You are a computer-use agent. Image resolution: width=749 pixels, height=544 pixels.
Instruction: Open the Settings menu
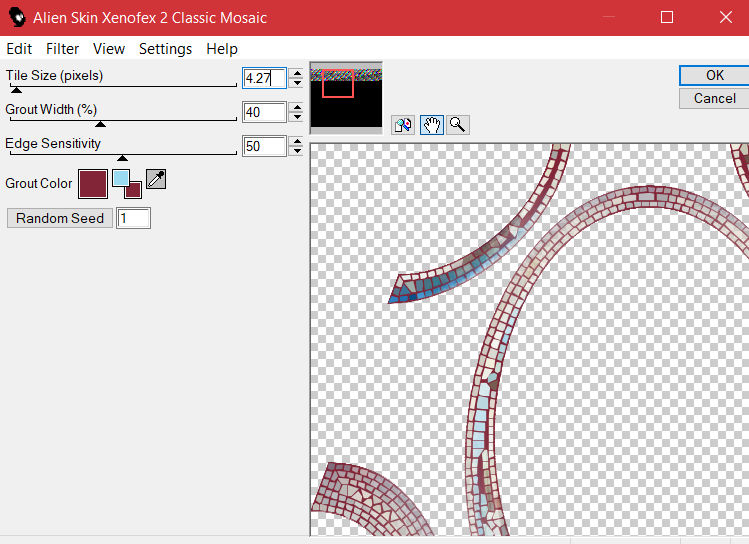[165, 49]
